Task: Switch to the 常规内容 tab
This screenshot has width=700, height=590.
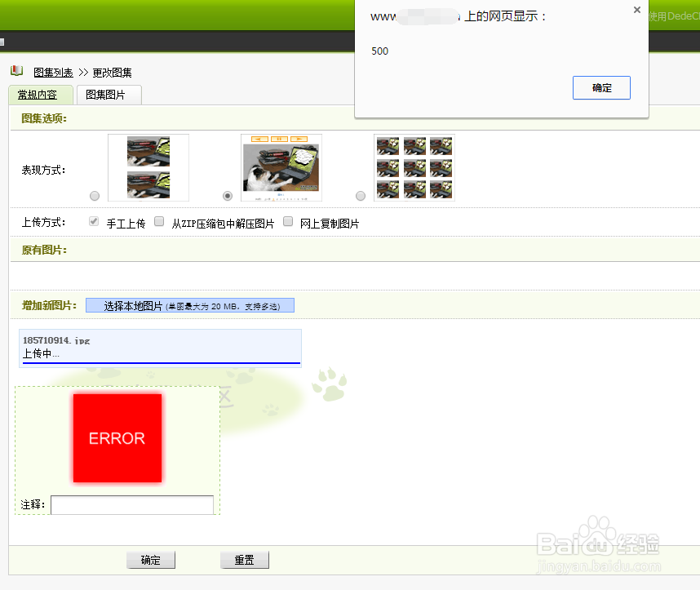Action: [41, 95]
